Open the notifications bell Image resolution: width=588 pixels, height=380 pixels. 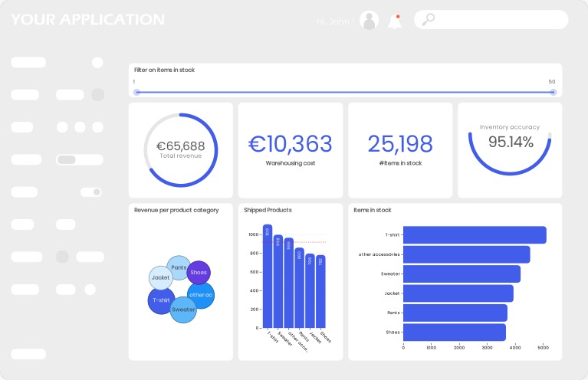pyautogui.click(x=396, y=21)
